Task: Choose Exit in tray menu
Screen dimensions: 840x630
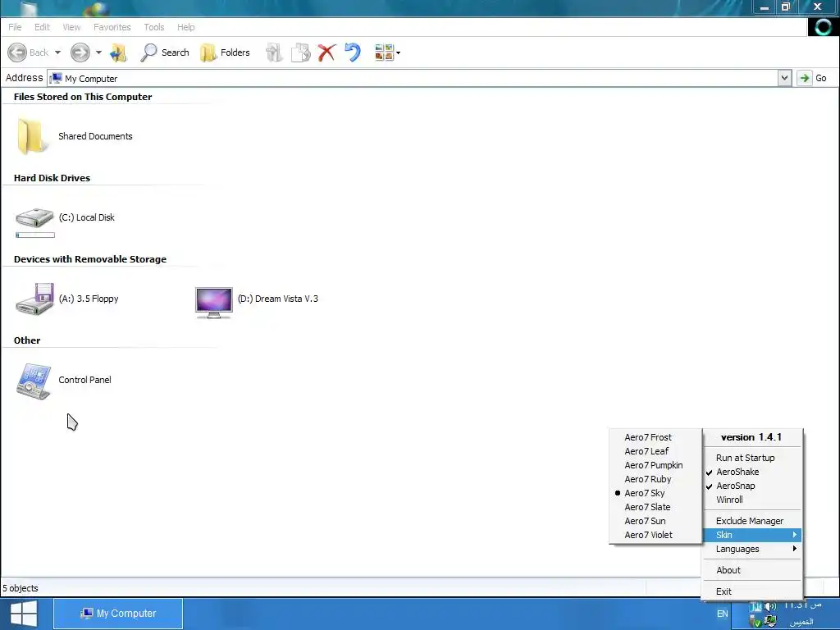Action: (752, 591)
